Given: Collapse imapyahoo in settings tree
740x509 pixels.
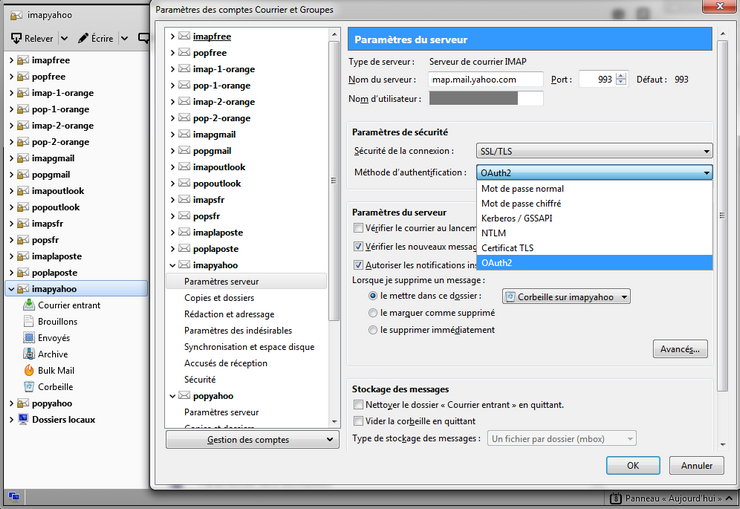Looking at the screenshot, I should point(173,266).
